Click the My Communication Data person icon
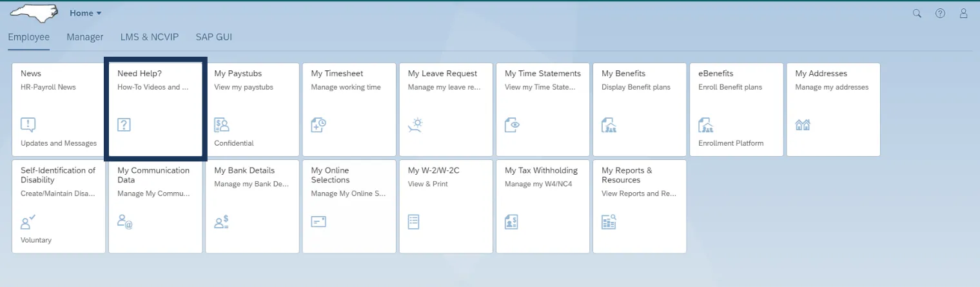This screenshot has height=287, width=980. [x=124, y=222]
